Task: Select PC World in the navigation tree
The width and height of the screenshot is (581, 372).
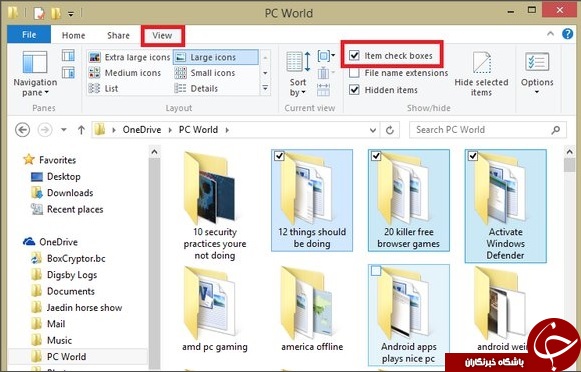Action: pos(58,357)
